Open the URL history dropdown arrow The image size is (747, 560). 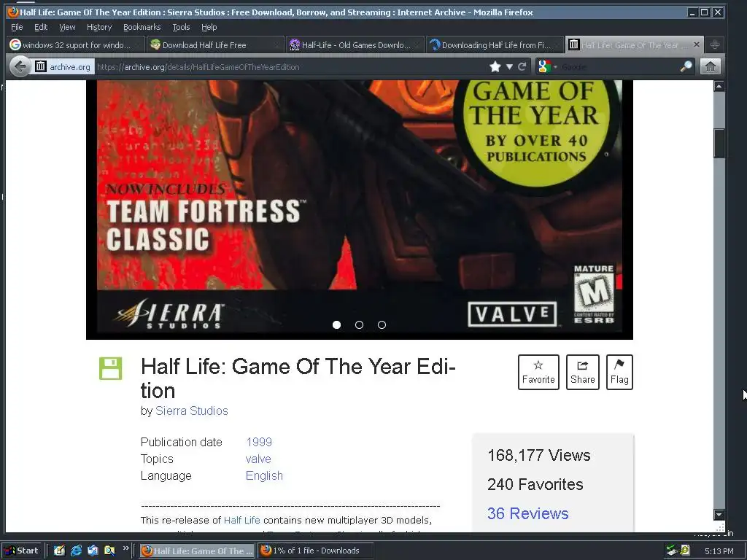coord(509,66)
